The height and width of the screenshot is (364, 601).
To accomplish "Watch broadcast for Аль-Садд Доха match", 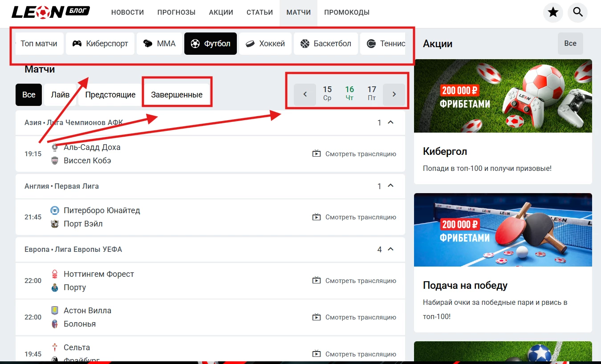I will (x=354, y=154).
